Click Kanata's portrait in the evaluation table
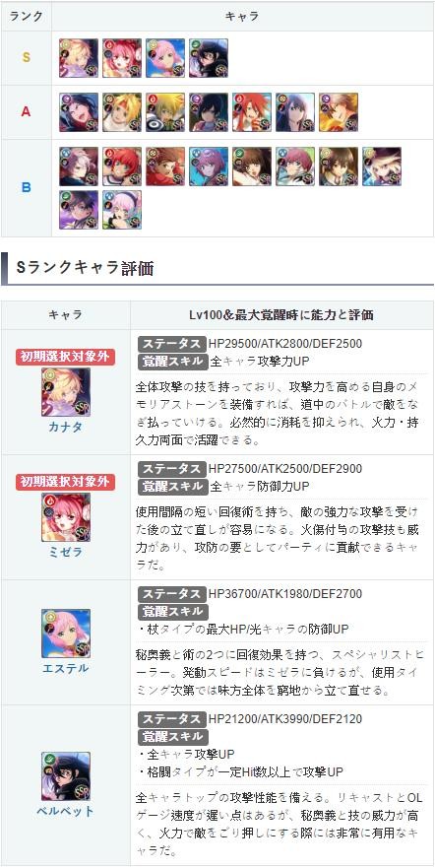Viewport: 435px width, 868px height. click(x=65, y=392)
